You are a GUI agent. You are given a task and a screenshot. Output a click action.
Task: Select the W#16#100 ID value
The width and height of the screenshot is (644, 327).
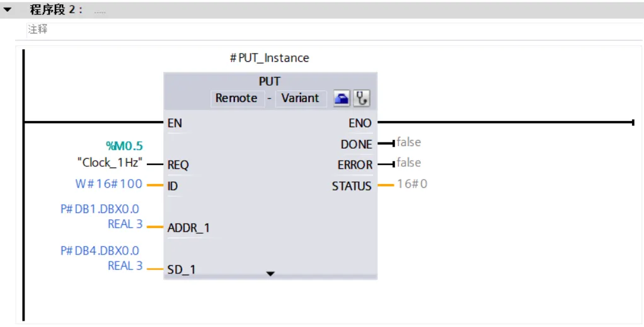[109, 183]
